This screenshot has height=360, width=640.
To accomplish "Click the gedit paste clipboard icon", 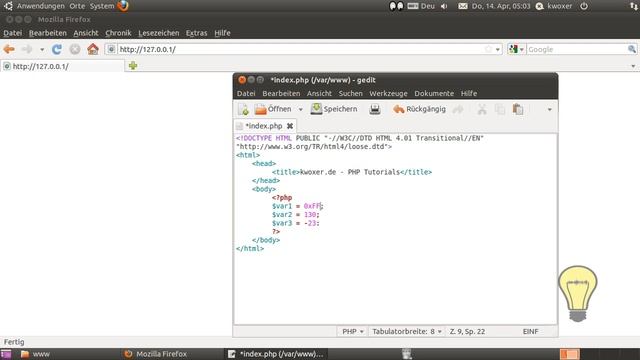I will 518,109.
